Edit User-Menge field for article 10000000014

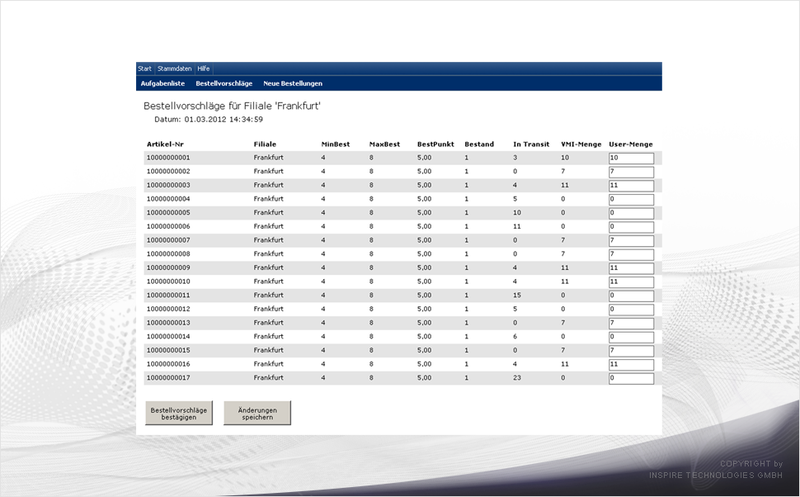631,337
